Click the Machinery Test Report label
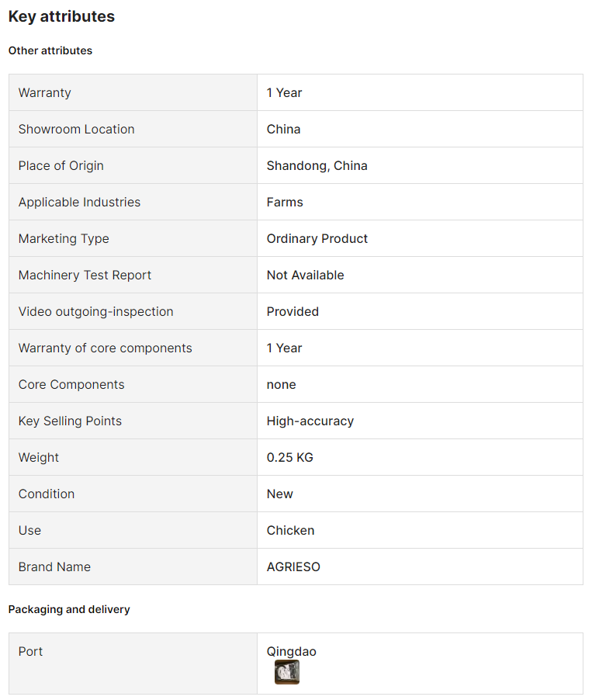Viewport: 592px width, 700px height. (x=85, y=275)
